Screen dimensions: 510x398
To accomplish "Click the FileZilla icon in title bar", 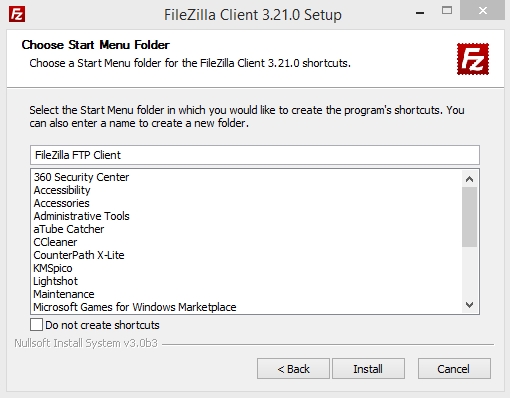I will (17, 14).
